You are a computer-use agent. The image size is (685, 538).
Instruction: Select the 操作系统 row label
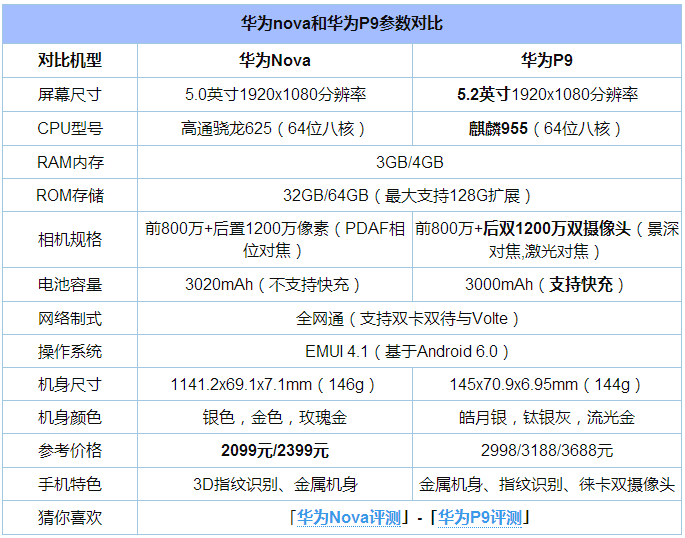tap(70, 352)
